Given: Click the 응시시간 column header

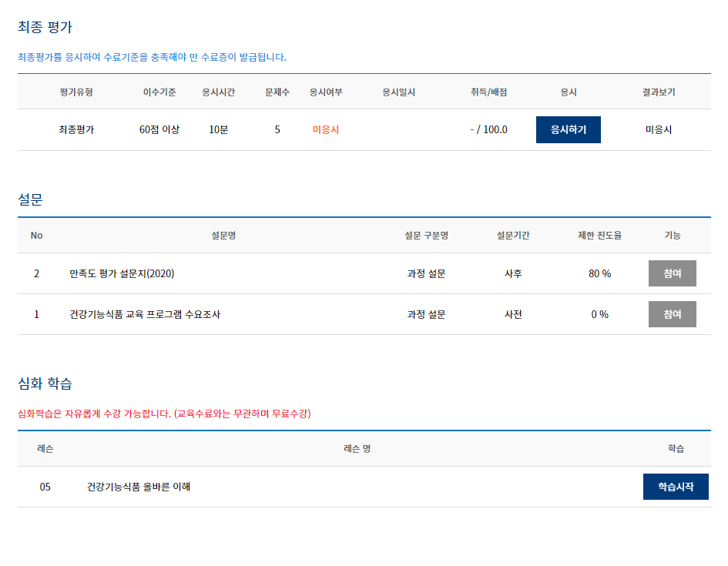Looking at the screenshot, I should (x=218, y=92).
